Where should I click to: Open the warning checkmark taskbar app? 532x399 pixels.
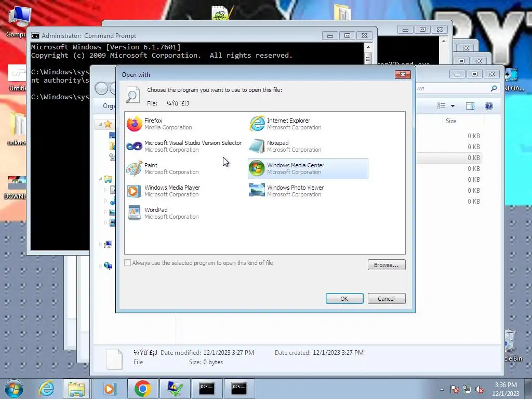coord(175,389)
